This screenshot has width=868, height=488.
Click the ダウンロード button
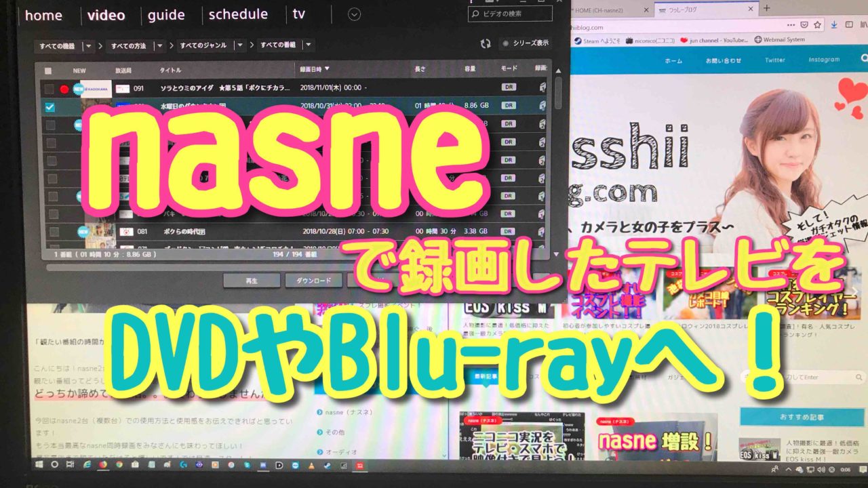click(313, 281)
